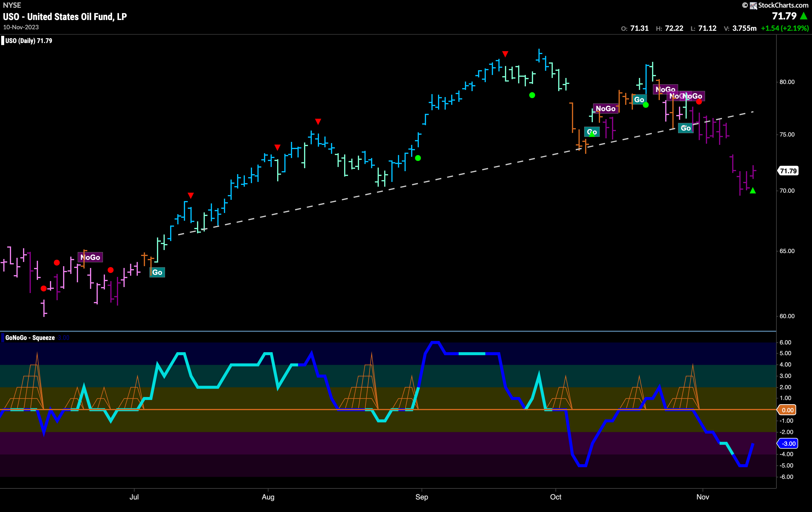Click the Jul label on the time axis
812x512 pixels.
134,497
